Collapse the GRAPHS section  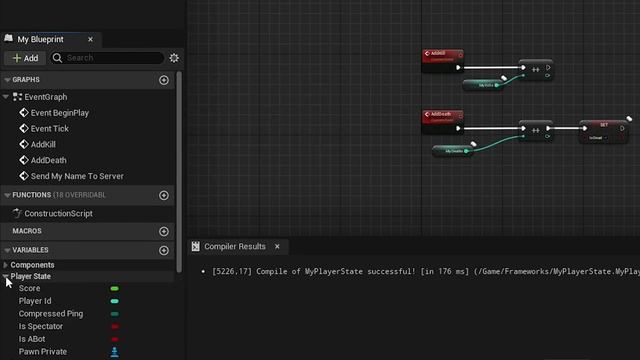pos(7,80)
